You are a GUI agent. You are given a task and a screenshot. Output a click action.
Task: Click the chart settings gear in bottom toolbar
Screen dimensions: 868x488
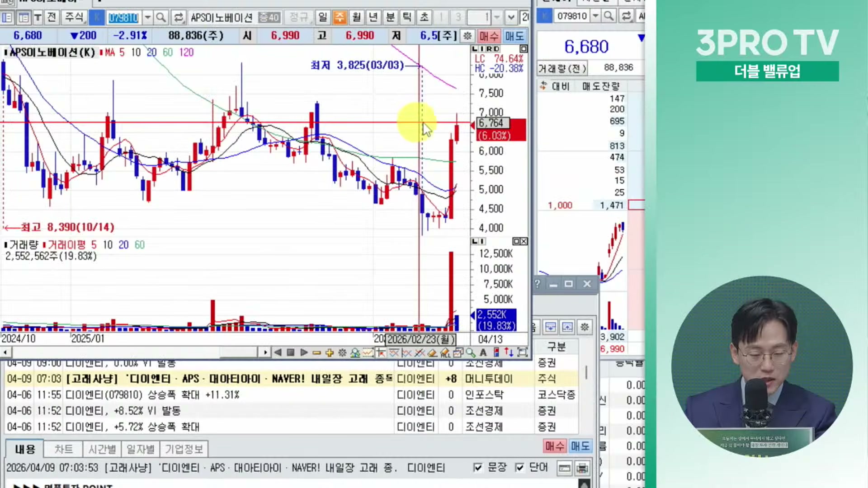(x=342, y=353)
